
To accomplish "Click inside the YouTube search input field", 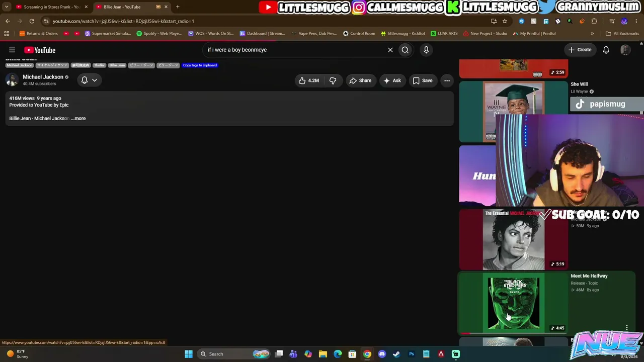I will pyautogui.click(x=294, y=50).
